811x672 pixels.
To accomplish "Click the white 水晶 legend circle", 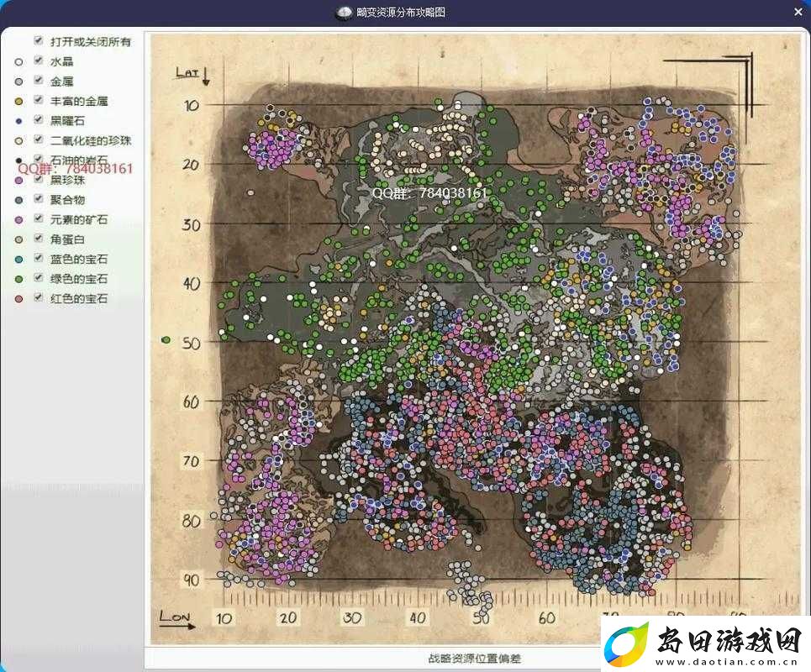I will coord(19,62).
